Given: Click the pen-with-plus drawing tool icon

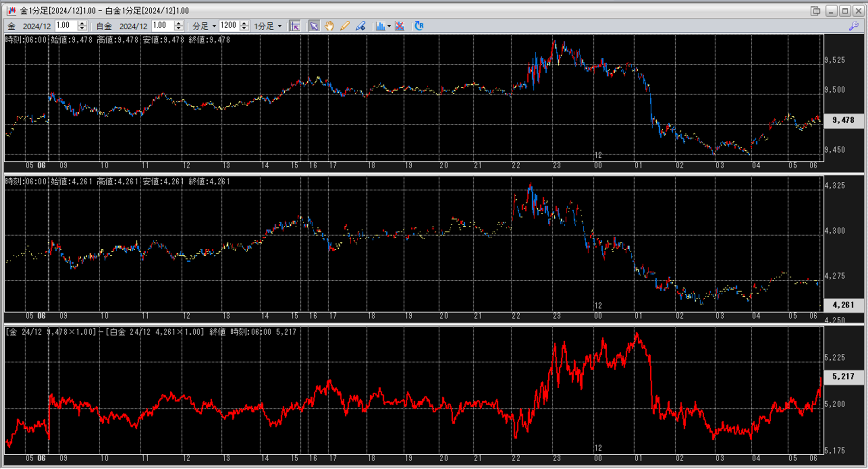Looking at the screenshot, I should point(361,26).
